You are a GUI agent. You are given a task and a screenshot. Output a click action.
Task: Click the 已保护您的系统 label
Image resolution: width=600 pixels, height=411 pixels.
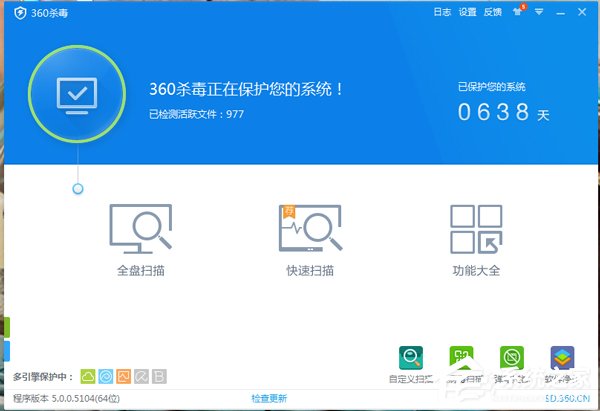[x=492, y=87]
